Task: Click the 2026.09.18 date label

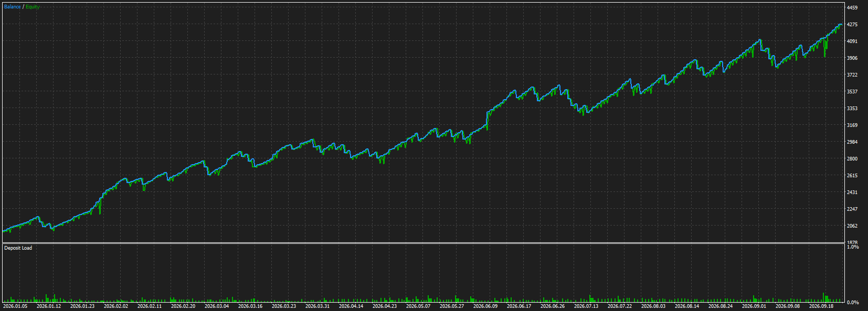Action: [x=821, y=306]
